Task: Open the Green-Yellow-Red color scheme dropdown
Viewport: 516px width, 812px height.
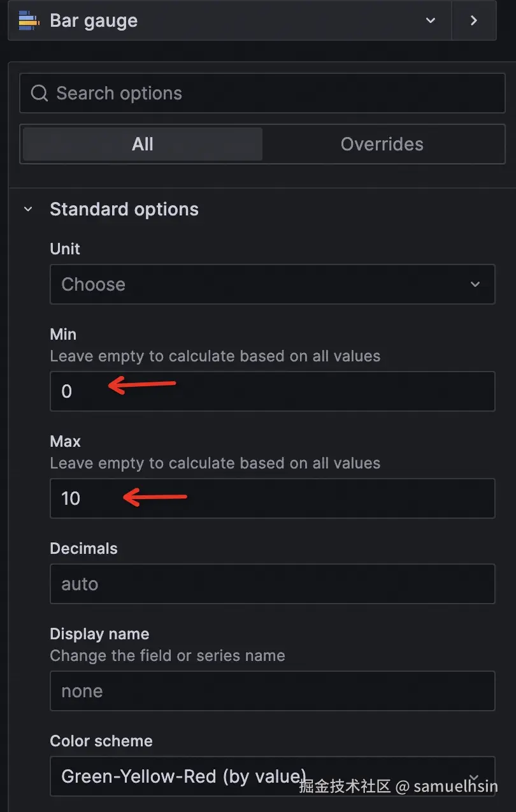Action: [x=255, y=776]
